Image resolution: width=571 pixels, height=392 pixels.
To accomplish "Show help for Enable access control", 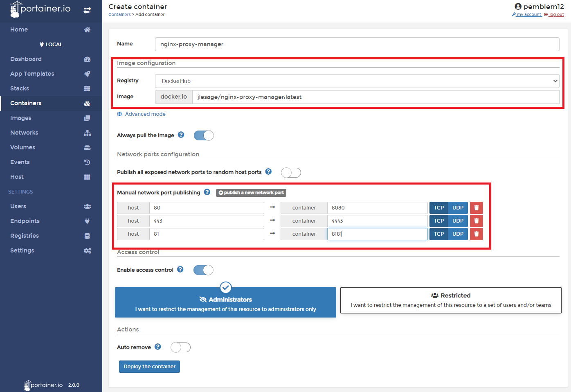I will click(180, 270).
